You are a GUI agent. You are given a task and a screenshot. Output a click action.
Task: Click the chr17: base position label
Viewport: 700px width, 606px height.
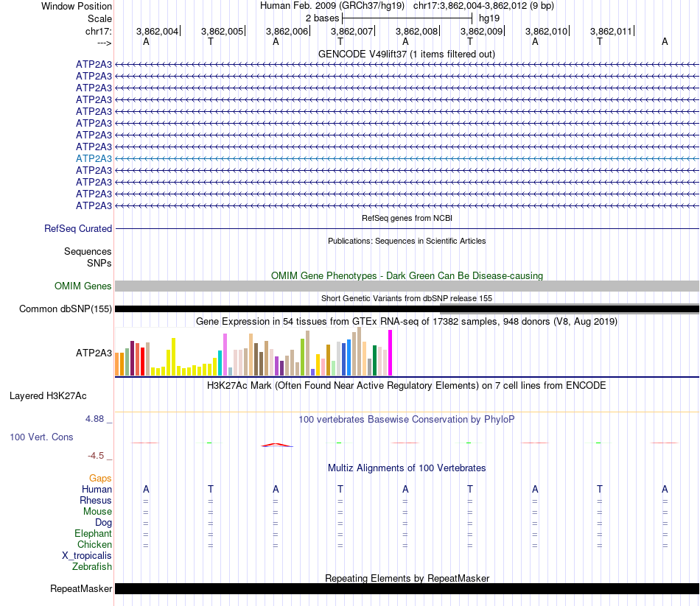pyautogui.click(x=98, y=31)
